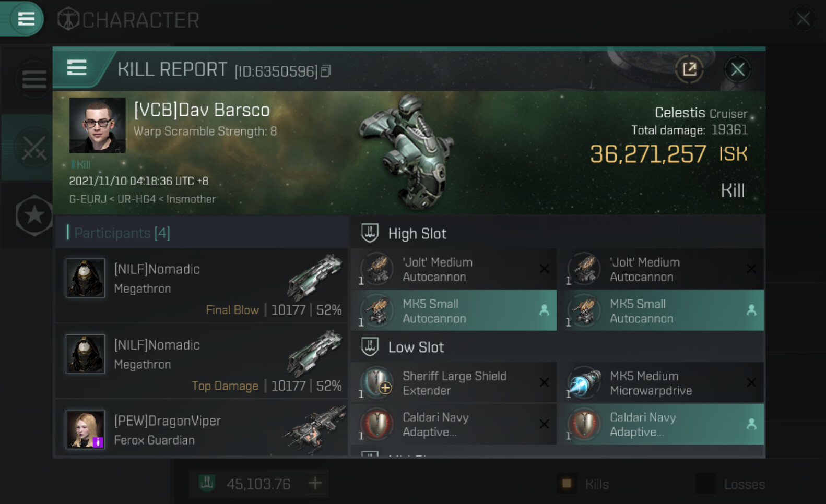The height and width of the screenshot is (504, 826).
Task: Collapse the Low Slot section
Action: click(370, 347)
